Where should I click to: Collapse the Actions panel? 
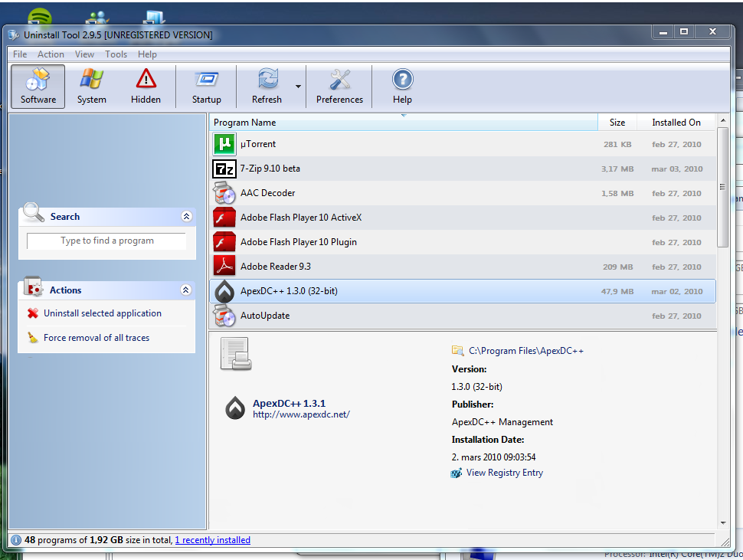pyautogui.click(x=186, y=290)
